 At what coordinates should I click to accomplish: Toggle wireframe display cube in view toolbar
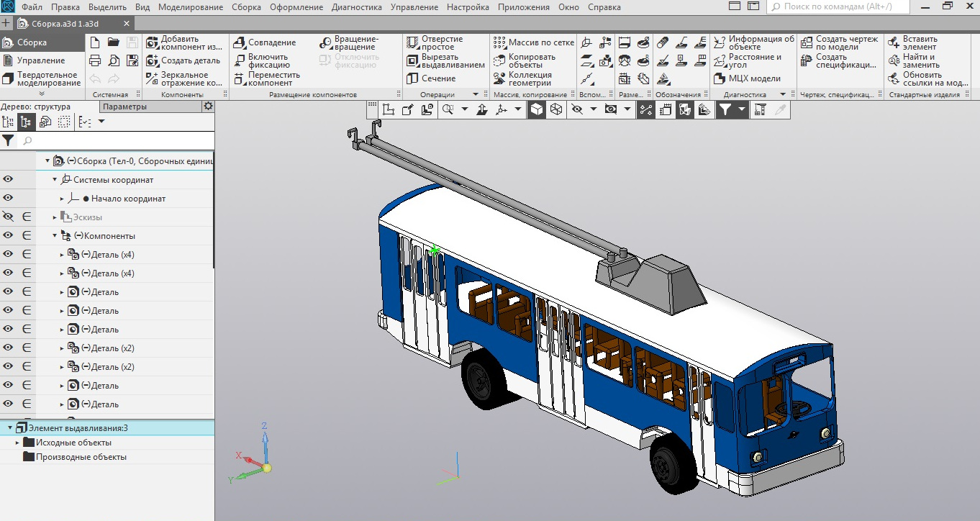(555, 109)
